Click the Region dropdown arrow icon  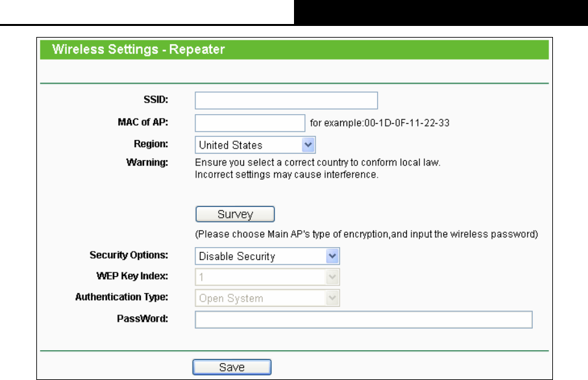[308, 145]
